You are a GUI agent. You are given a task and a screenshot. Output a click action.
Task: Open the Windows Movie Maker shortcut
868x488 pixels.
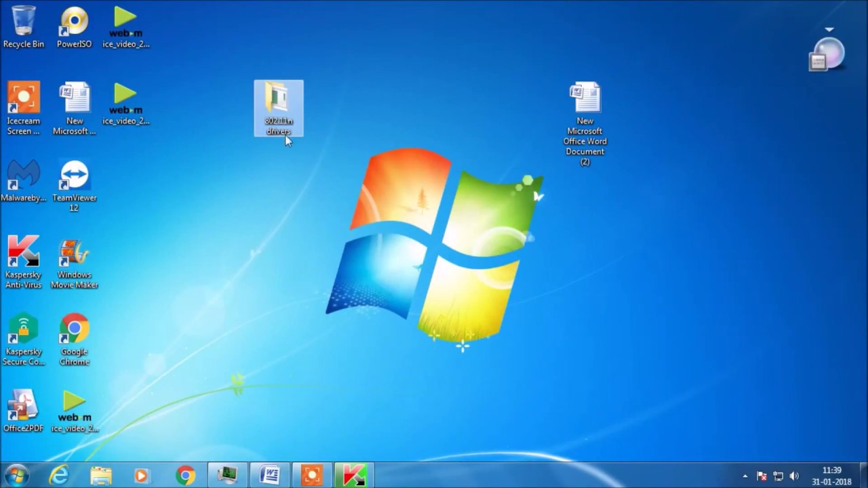click(x=75, y=262)
